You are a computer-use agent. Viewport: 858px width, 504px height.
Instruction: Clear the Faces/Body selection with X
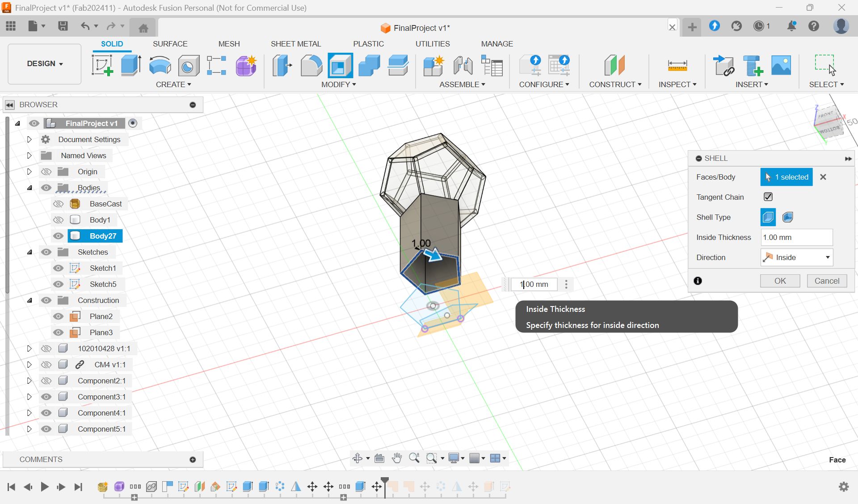pos(823,177)
